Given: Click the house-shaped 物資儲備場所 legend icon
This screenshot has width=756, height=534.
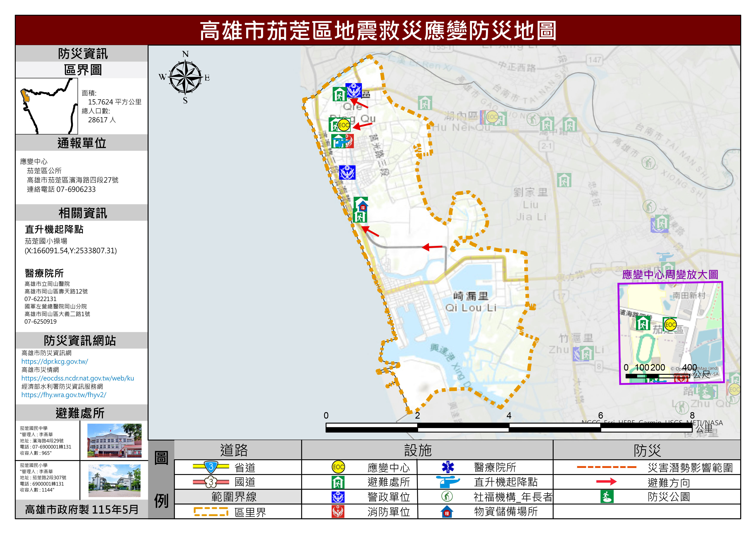Looking at the screenshot, I should click(447, 512).
